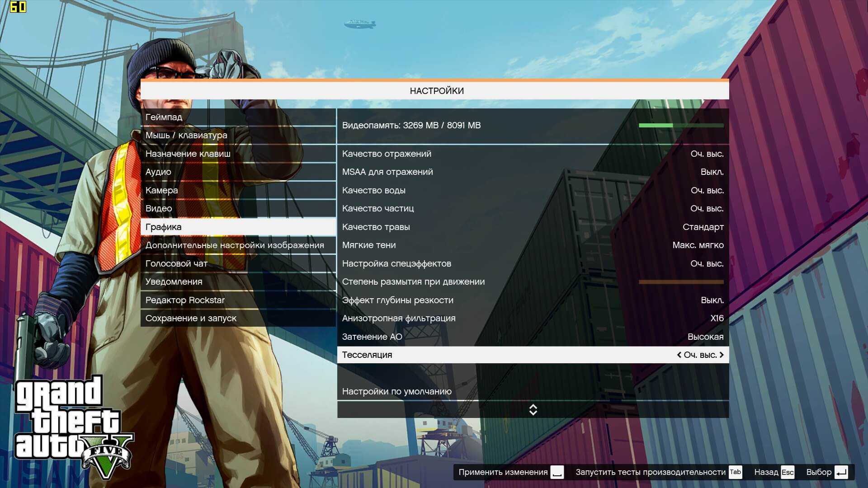The width and height of the screenshot is (868, 488).
Task: Change Качество отражений value Оч. выс.
Action: [x=707, y=154]
